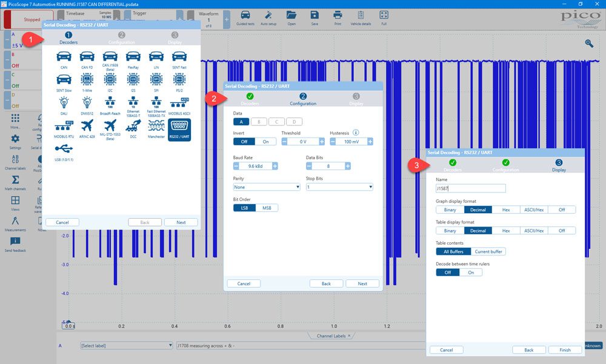Set table display format to ASCII/Hex

click(x=534, y=231)
